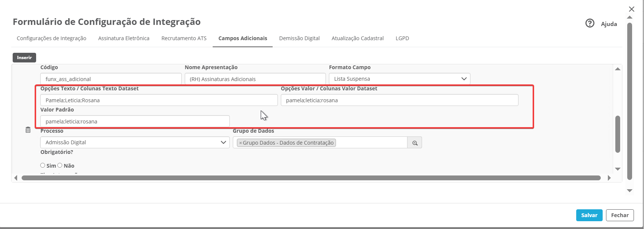Open Grupo de Dados search lookup
Screen dimensions: 644x229
(x=415, y=143)
